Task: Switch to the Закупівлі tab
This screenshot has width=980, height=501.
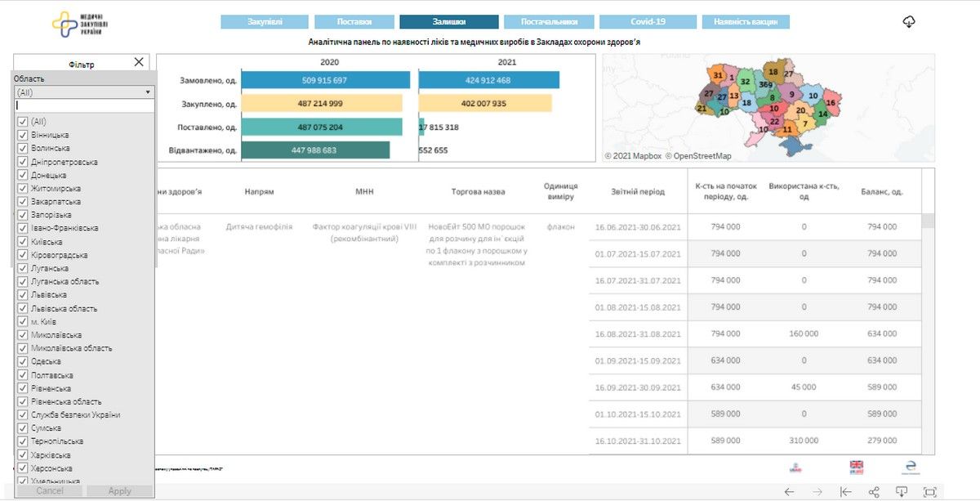Action: tap(264, 22)
